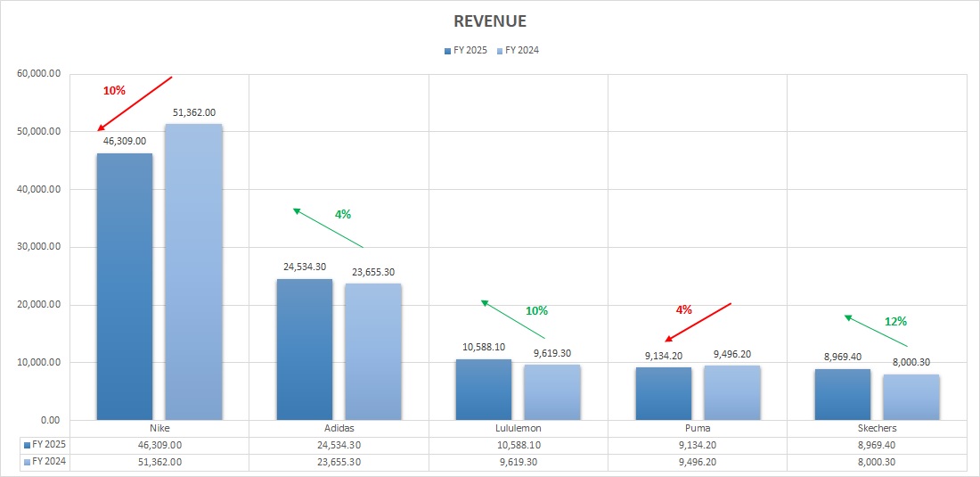980x477 pixels.
Task: Select the green 12% label near Skechers
Action: [x=895, y=322]
